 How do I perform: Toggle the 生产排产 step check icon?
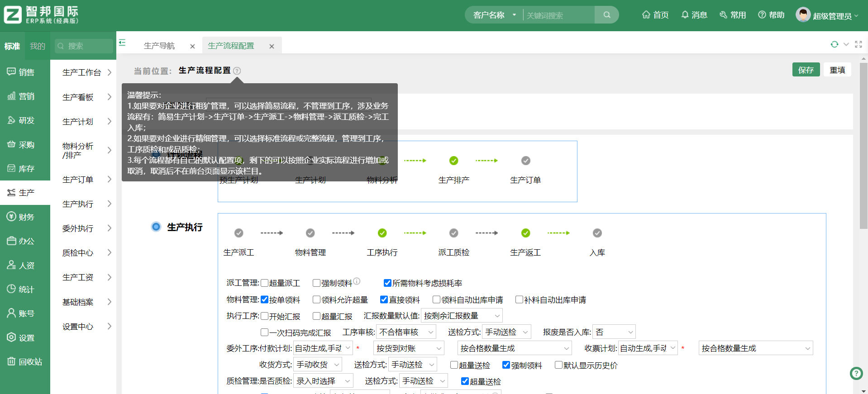point(453,161)
